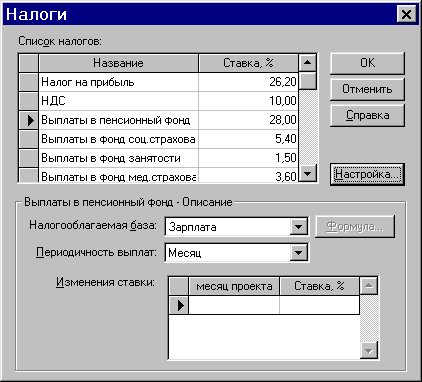The height and width of the screenshot is (382, 422).
Task: Click the Отменить button
Action: [x=367, y=89]
